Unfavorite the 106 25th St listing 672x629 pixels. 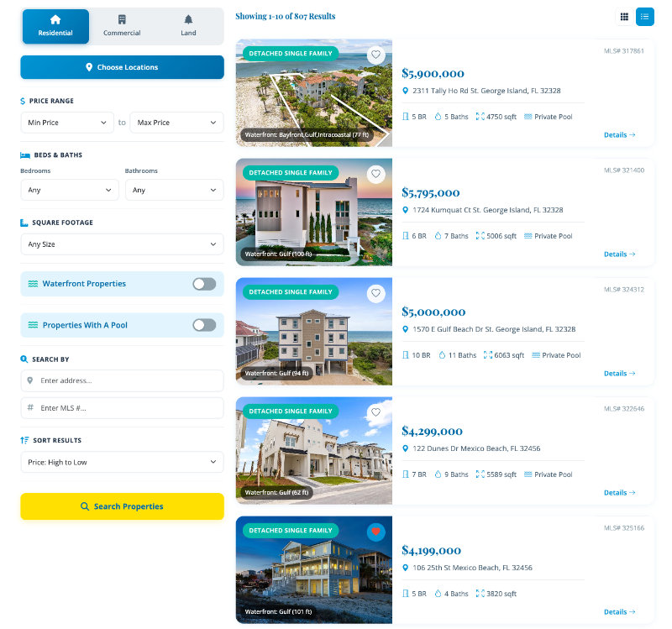click(376, 532)
